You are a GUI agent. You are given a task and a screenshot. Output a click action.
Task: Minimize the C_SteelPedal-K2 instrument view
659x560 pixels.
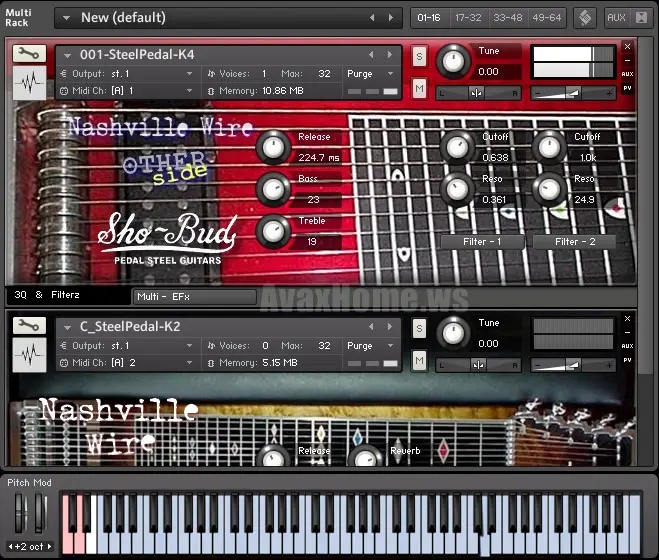click(x=627, y=333)
